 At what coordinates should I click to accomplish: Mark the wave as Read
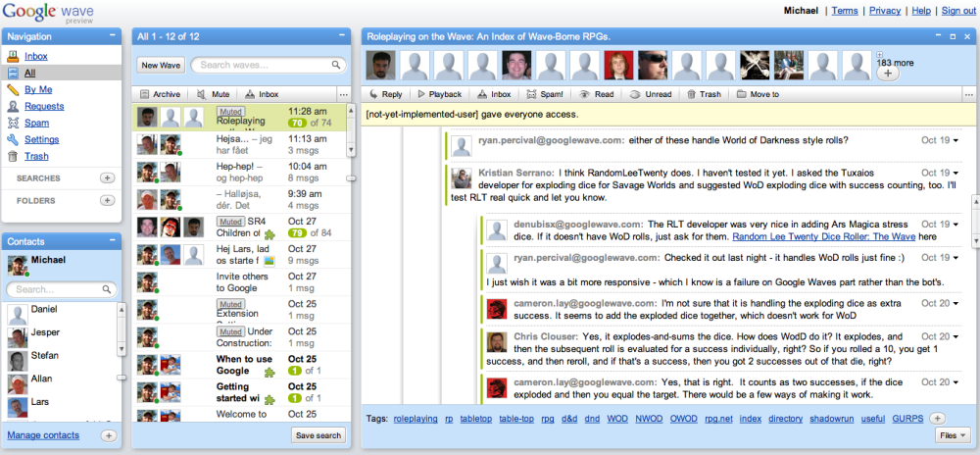pos(596,94)
